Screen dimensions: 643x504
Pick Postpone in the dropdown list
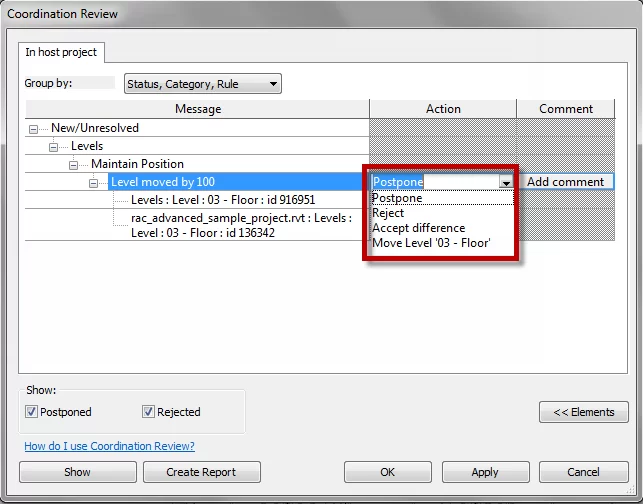point(397,198)
